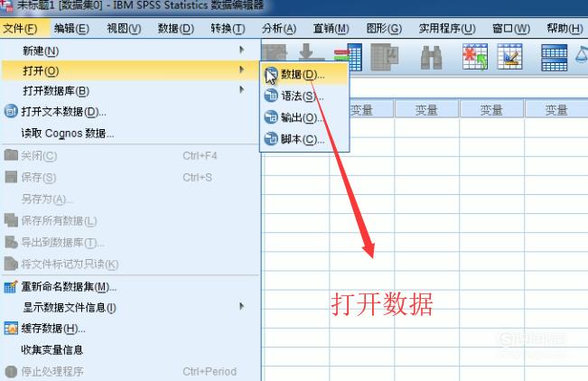Click the insert cases toolbar icon
Screen dimensions: 588x381
tap(475, 57)
